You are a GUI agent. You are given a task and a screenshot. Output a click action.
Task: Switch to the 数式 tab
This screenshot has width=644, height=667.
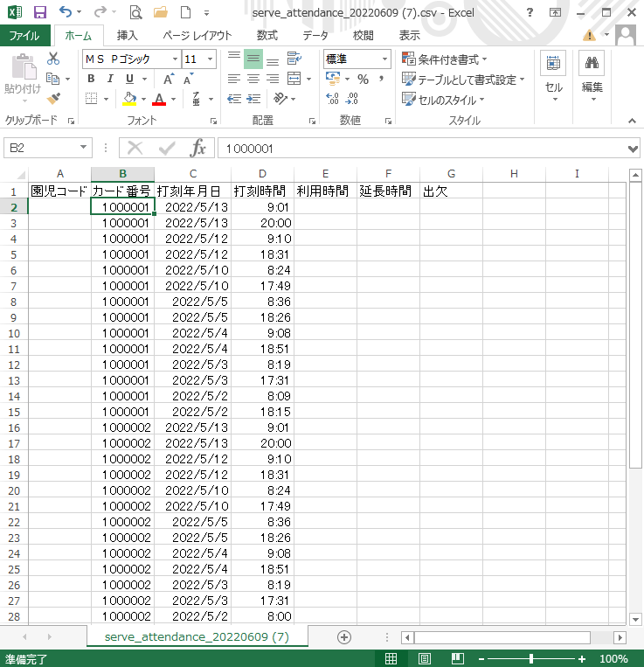pos(267,35)
